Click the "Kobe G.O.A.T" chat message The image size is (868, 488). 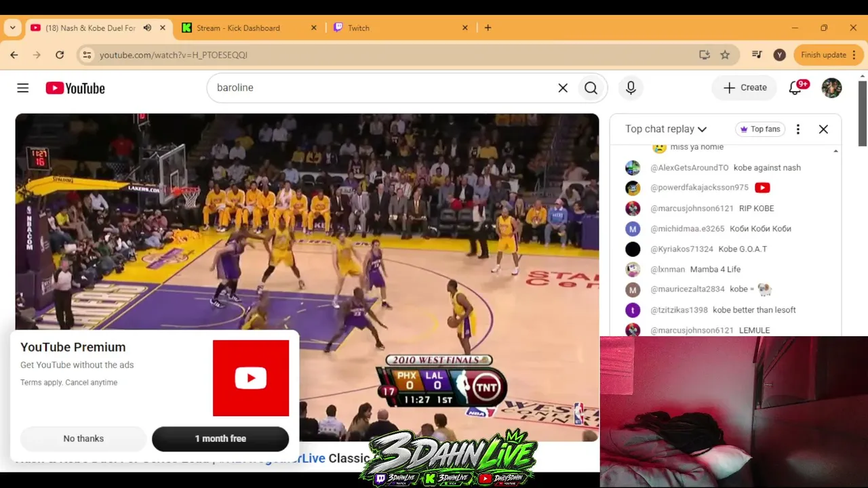tap(743, 249)
